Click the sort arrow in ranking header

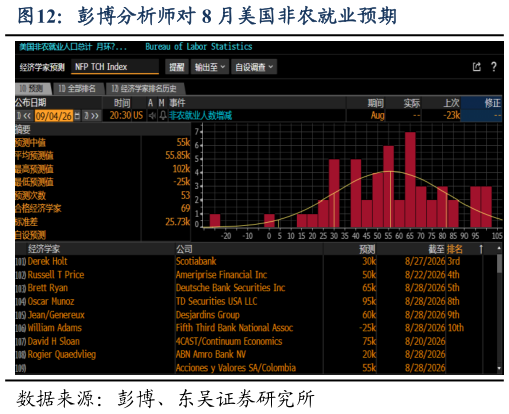coord(481,249)
